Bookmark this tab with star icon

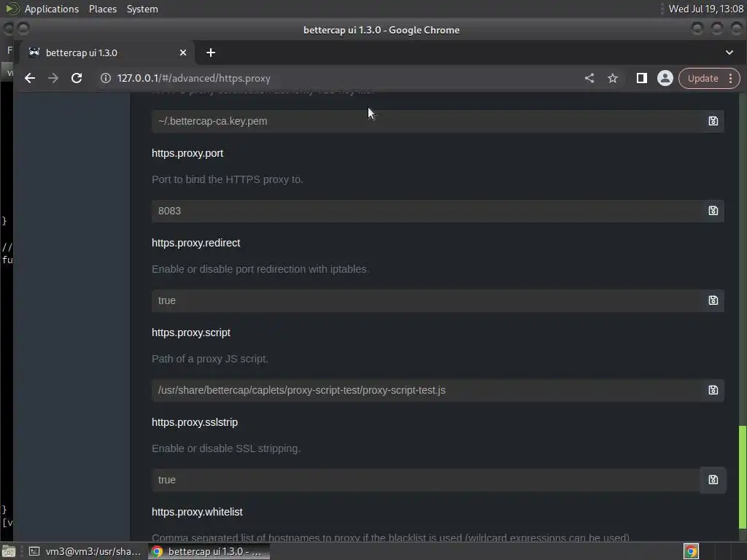tap(613, 78)
